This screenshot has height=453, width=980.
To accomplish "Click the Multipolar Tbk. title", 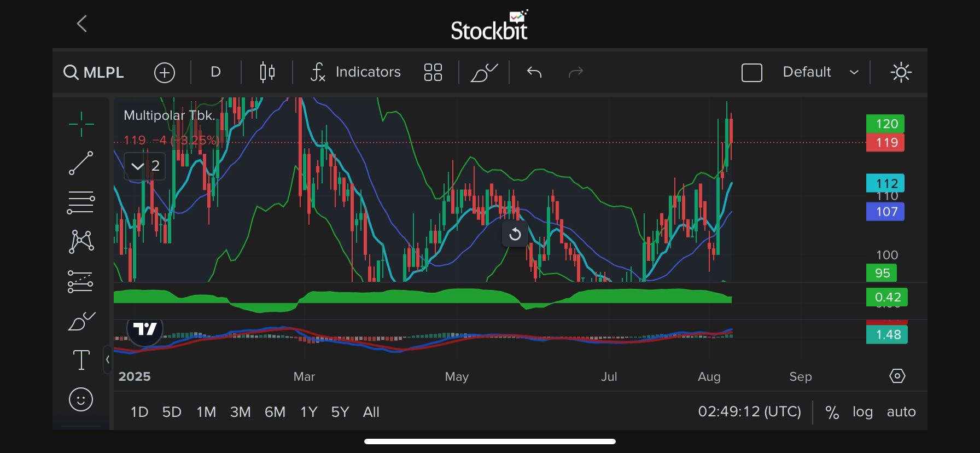I will point(170,115).
